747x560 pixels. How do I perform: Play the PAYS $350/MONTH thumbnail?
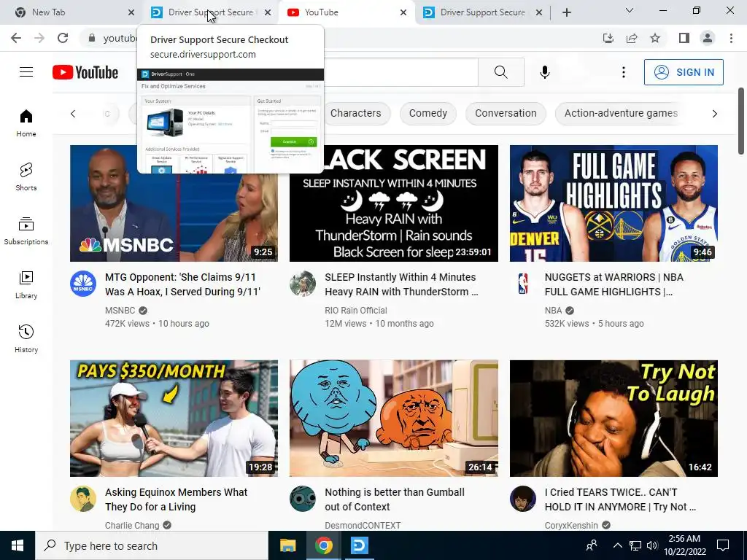(174, 418)
